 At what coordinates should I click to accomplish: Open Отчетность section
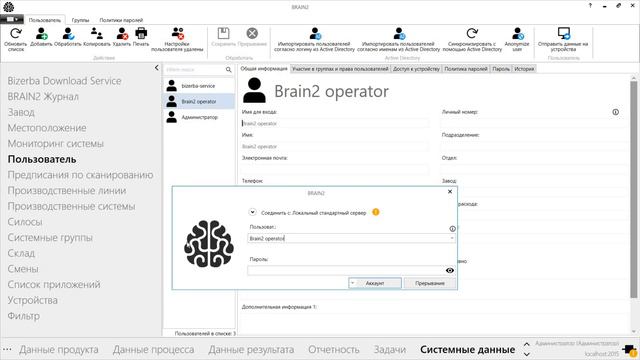(x=333, y=350)
